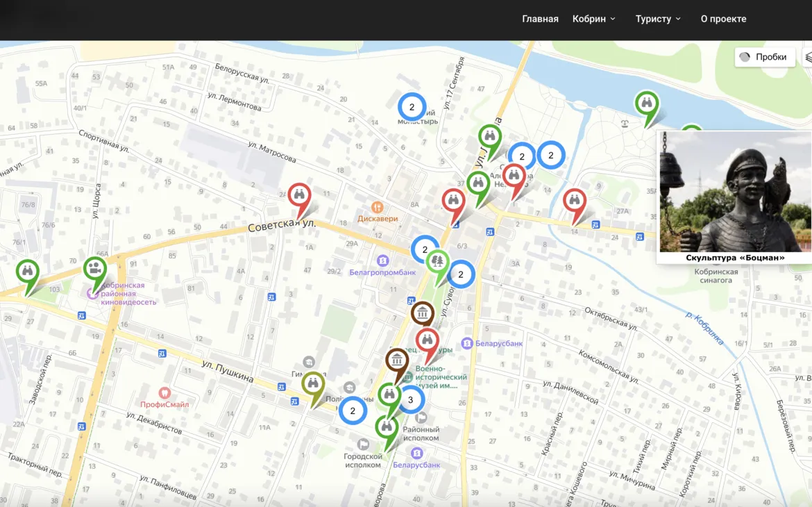
Task: Click the green people-group marker near Кобринская киновидеосеть
Action: [x=94, y=269]
